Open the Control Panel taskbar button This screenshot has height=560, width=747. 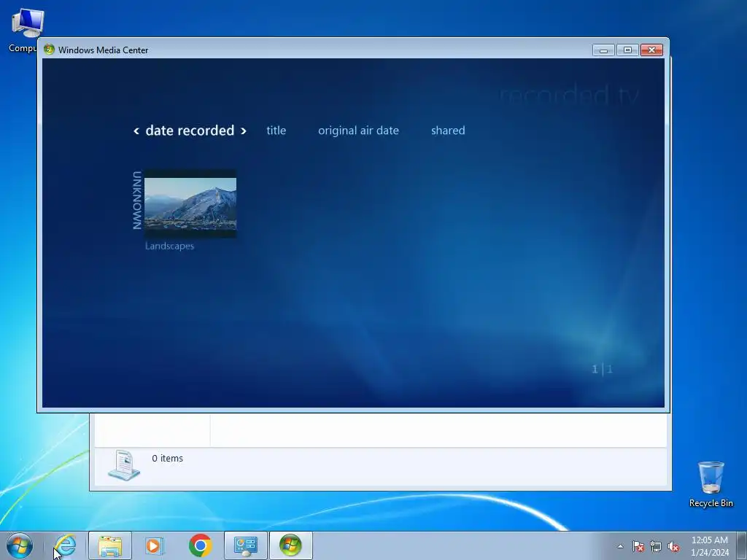click(x=246, y=545)
